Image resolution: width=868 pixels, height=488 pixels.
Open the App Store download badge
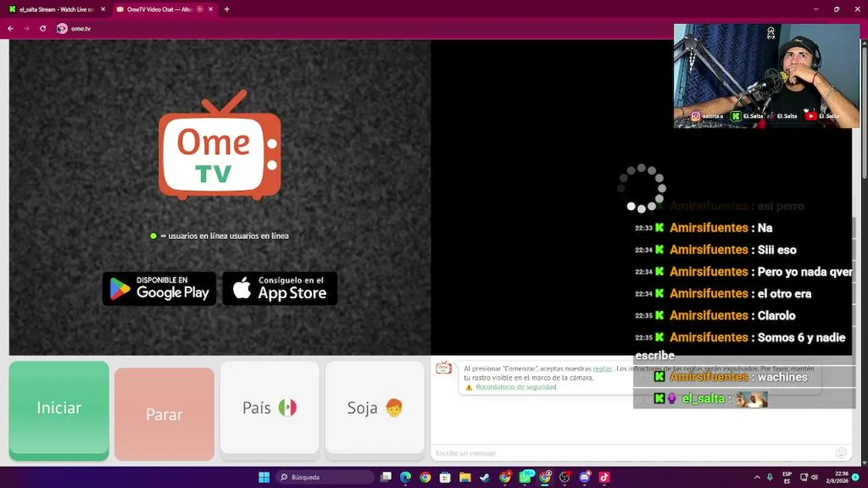click(x=280, y=289)
